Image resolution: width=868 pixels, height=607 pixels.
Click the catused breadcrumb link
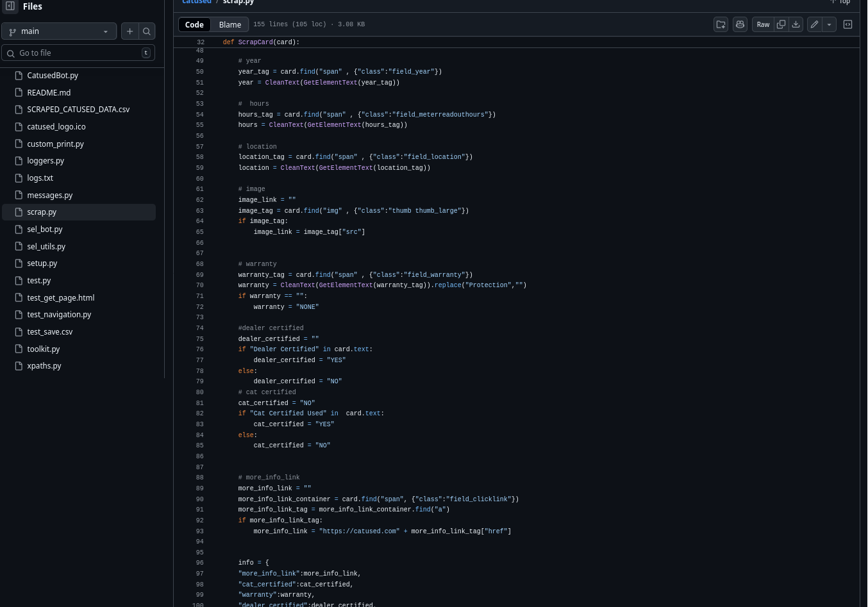pos(196,2)
